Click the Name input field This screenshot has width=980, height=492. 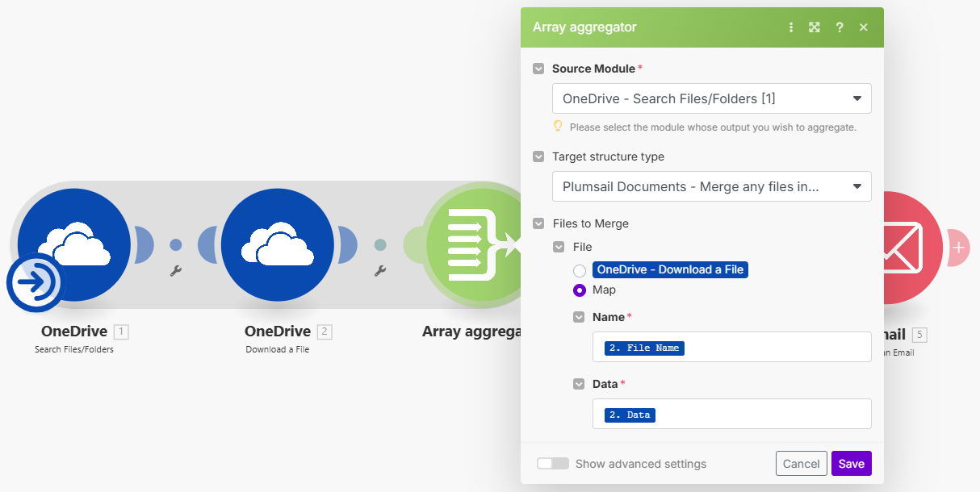tap(732, 347)
